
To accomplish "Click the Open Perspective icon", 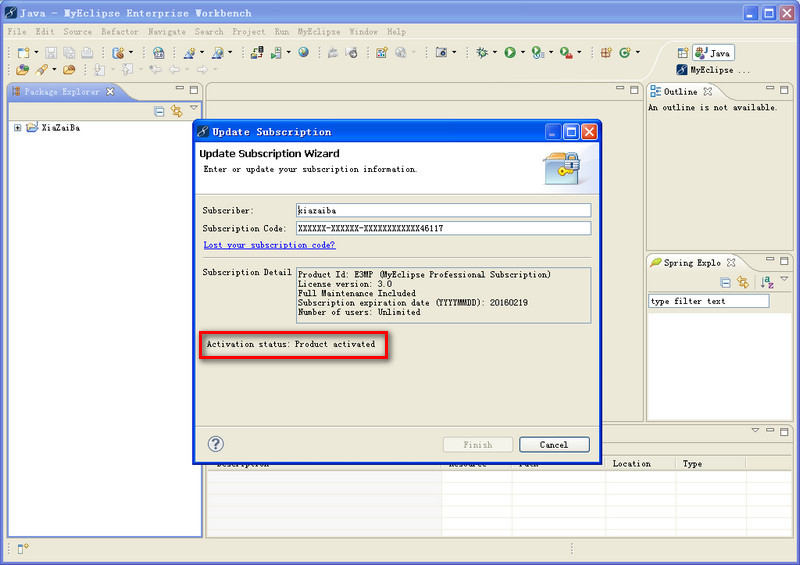I will (x=683, y=53).
